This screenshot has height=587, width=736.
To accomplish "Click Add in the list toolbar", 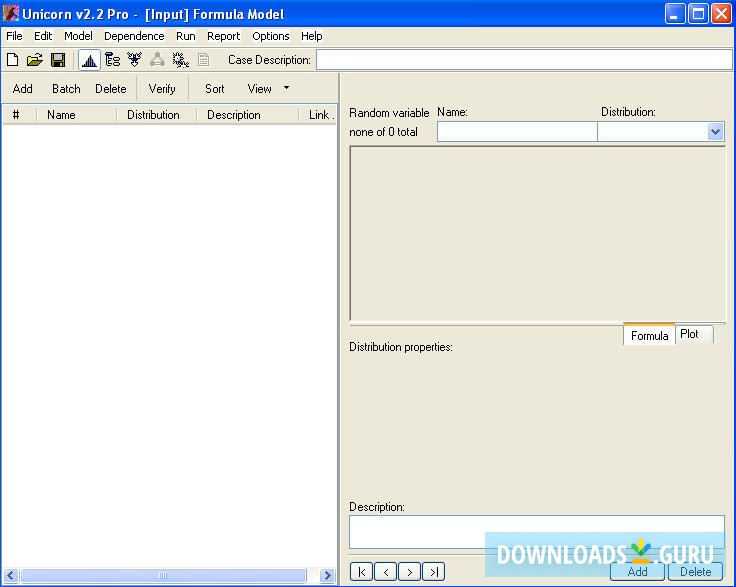I will 23,89.
